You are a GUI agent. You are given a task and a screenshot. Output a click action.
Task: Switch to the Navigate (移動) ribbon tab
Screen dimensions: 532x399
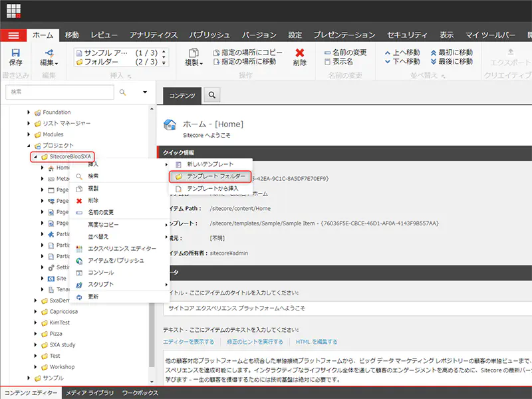(x=72, y=35)
